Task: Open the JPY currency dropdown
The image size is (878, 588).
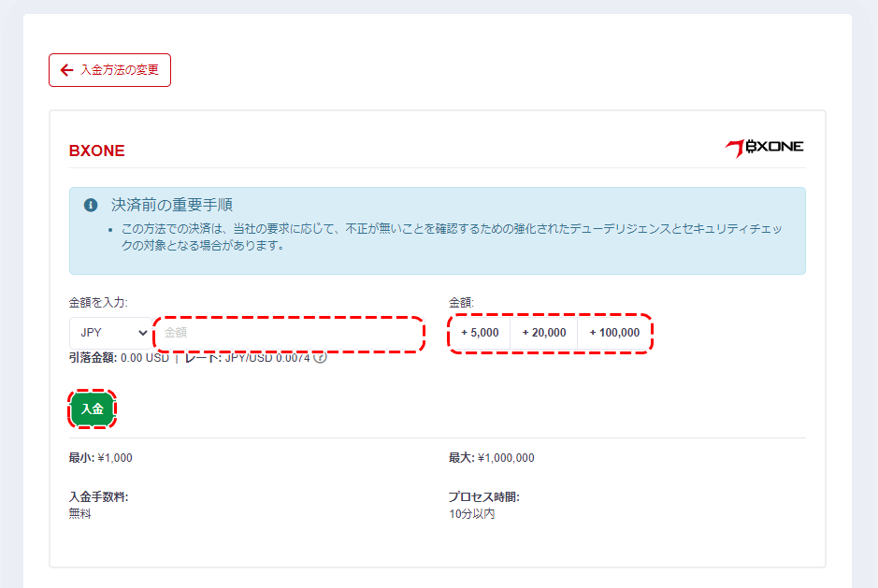Action: [111, 333]
